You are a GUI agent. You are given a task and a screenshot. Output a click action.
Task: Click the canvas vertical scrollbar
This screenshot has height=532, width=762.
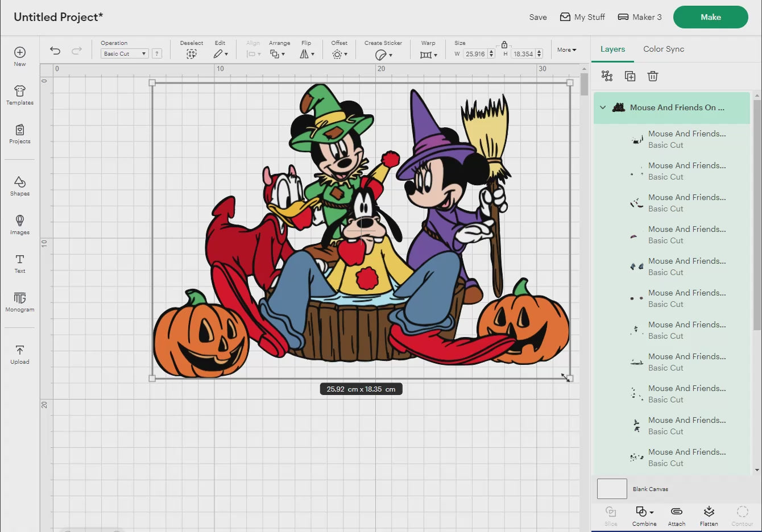(x=584, y=84)
